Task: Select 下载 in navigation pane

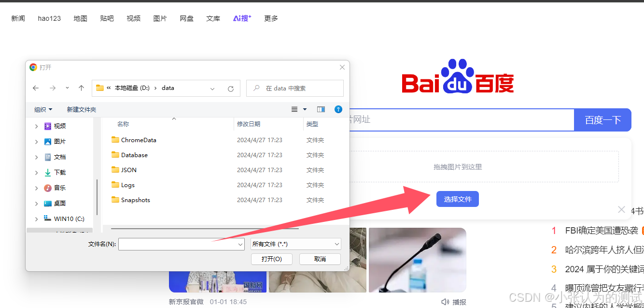Action: (x=60, y=173)
